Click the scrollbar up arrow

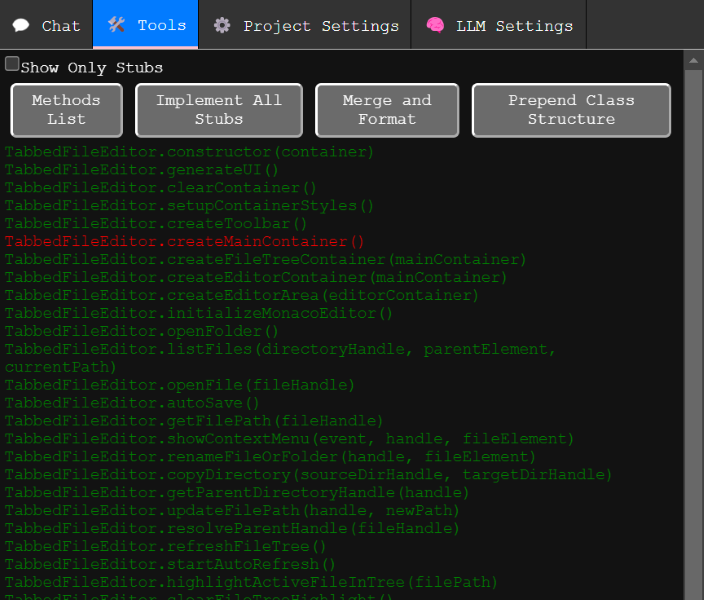[x=694, y=61]
